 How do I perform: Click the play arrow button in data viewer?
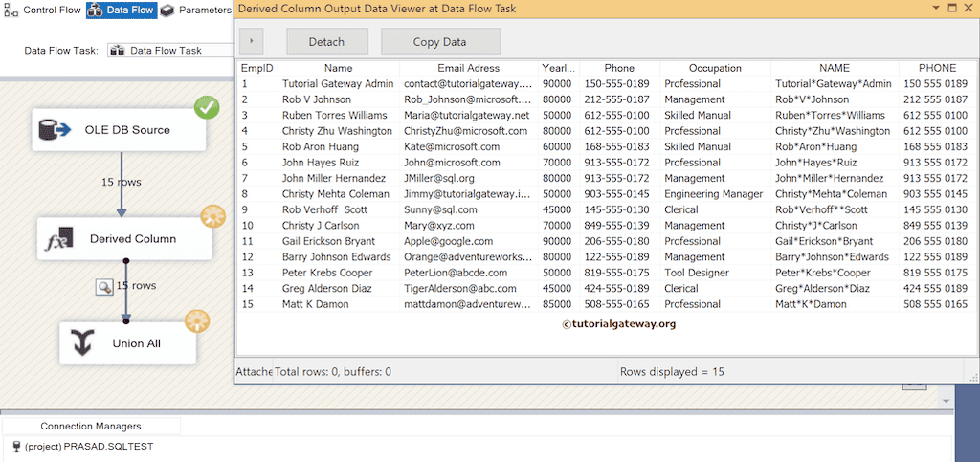click(x=252, y=41)
